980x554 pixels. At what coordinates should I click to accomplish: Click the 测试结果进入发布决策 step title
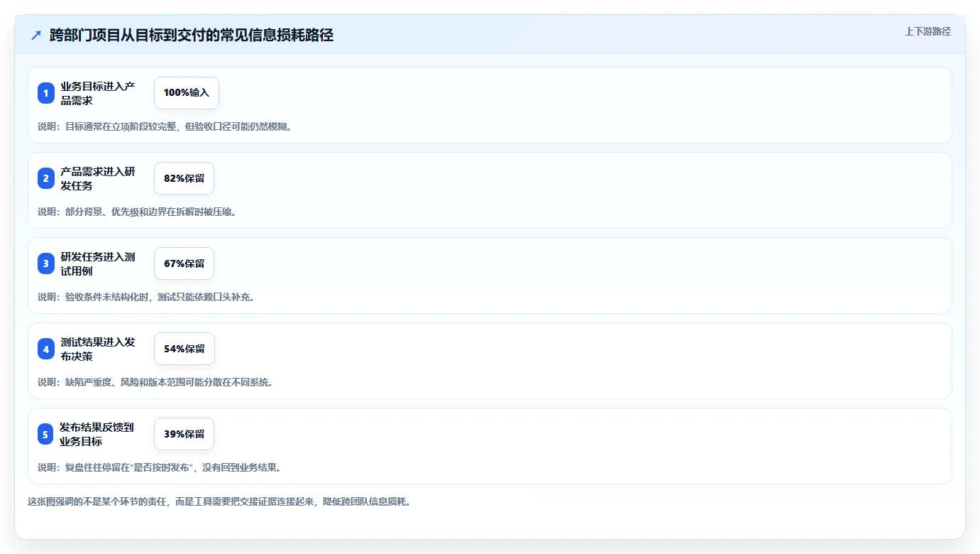[98, 349]
